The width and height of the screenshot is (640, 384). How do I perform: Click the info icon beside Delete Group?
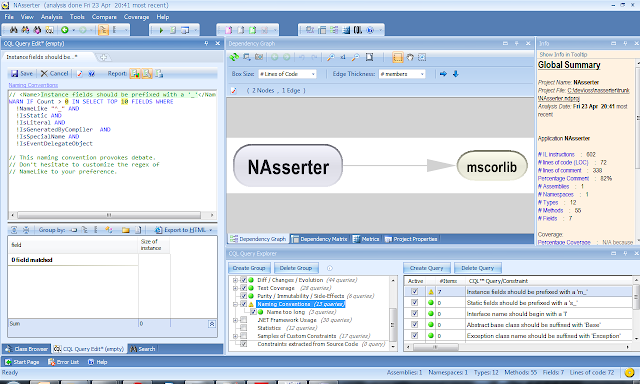[330, 268]
